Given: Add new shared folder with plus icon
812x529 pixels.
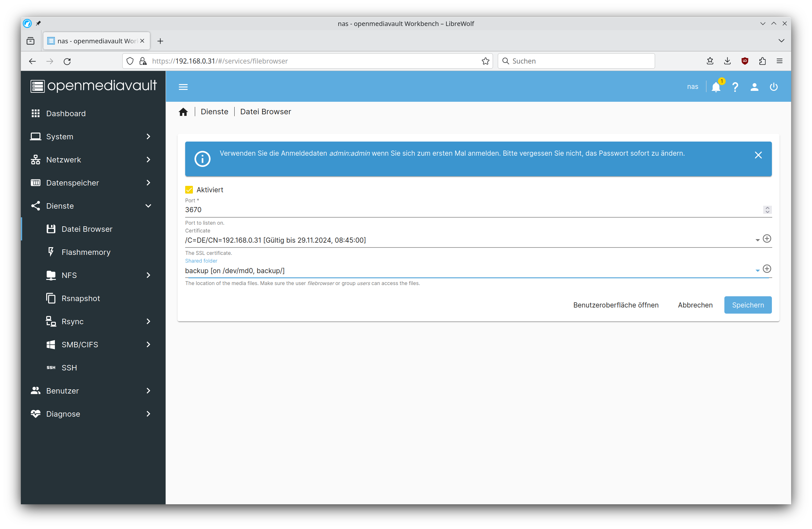Looking at the screenshot, I should click(767, 269).
